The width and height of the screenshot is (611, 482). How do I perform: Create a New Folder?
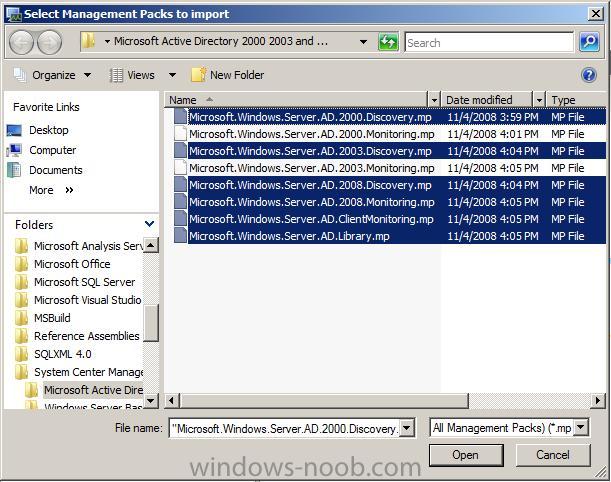[228, 75]
